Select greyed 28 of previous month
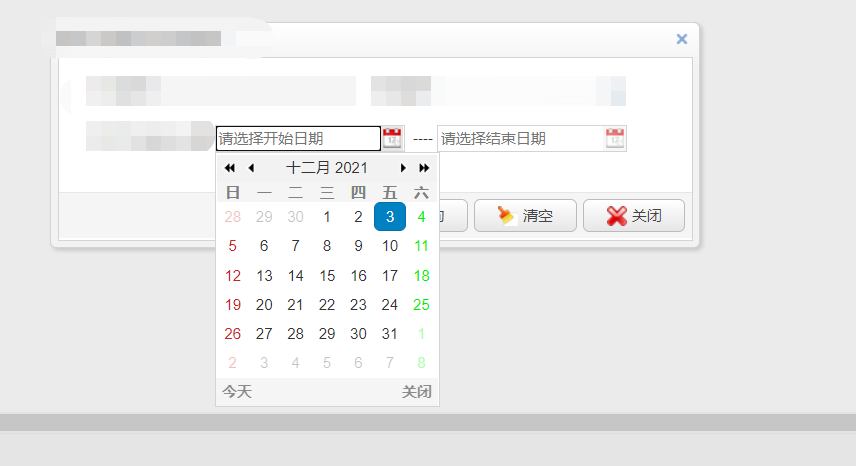The width and height of the screenshot is (856, 466). 233,217
